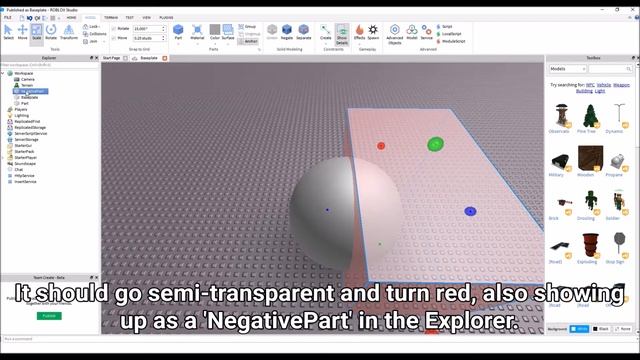Click the Building search suggestion link
Viewport: 640px width, 360px height.
[584, 91]
